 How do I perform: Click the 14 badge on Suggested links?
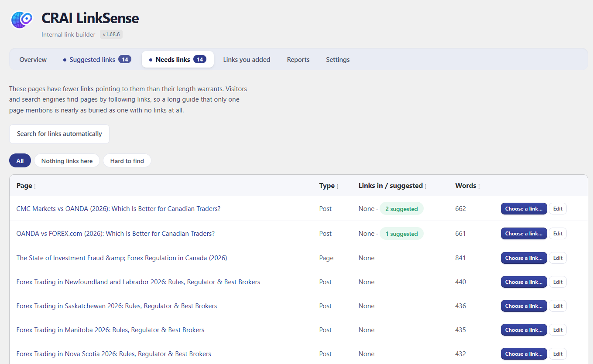[125, 60]
